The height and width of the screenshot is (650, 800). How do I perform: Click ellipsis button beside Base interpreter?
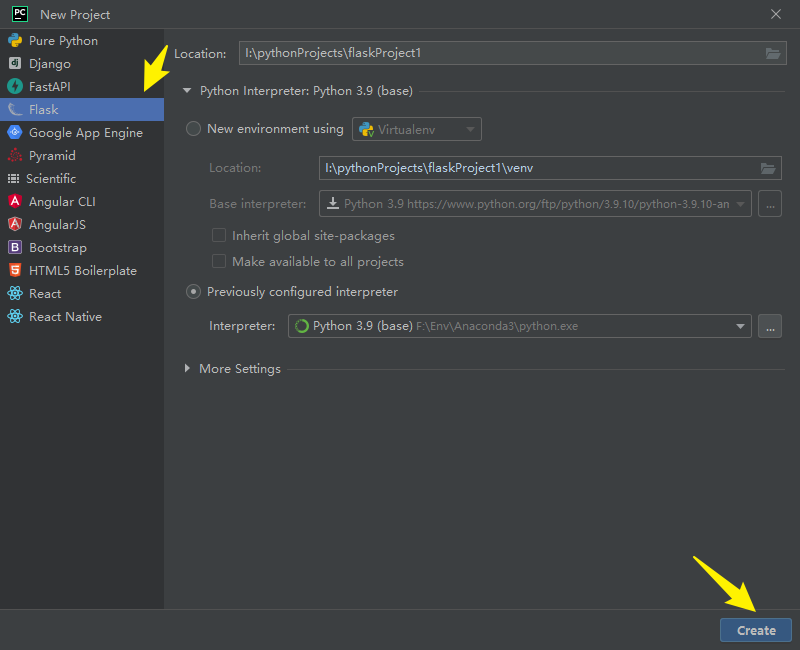tap(770, 204)
